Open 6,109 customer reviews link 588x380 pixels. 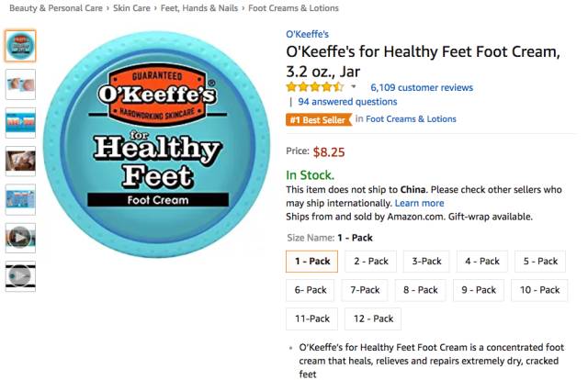pyautogui.click(x=422, y=88)
